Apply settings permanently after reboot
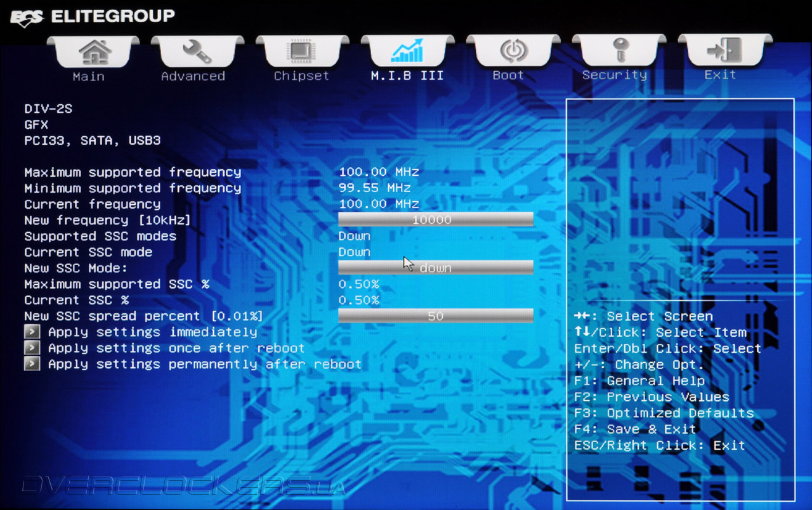Screen dimensions: 812x510 pos(204,364)
